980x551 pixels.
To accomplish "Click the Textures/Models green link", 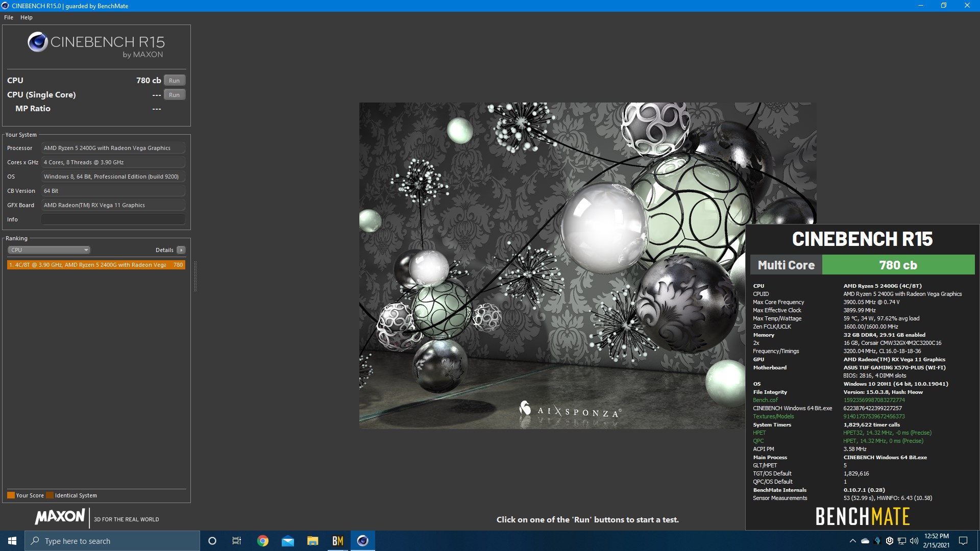I will pyautogui.click(x=773, y=416).
